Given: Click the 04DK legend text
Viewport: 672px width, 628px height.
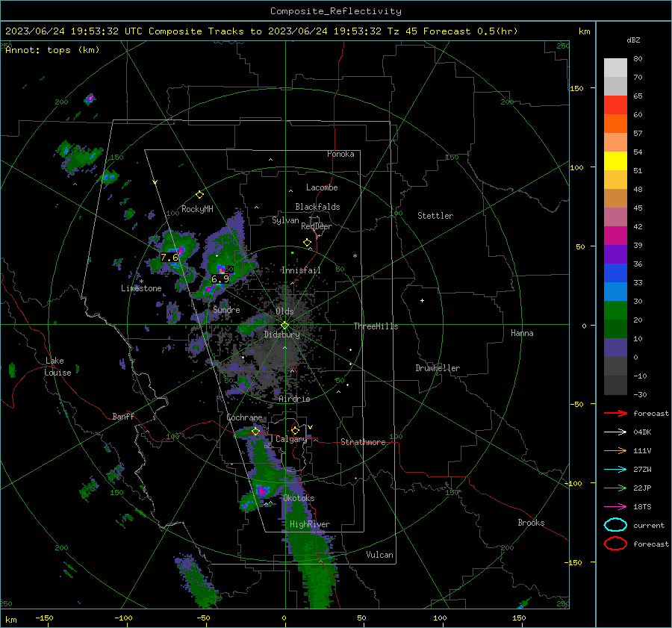Looking at the screenshot, I should coord(642,432).
